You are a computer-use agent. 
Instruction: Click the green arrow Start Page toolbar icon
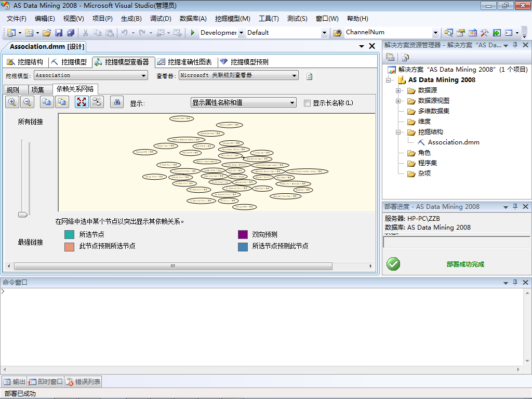[497, 33]
